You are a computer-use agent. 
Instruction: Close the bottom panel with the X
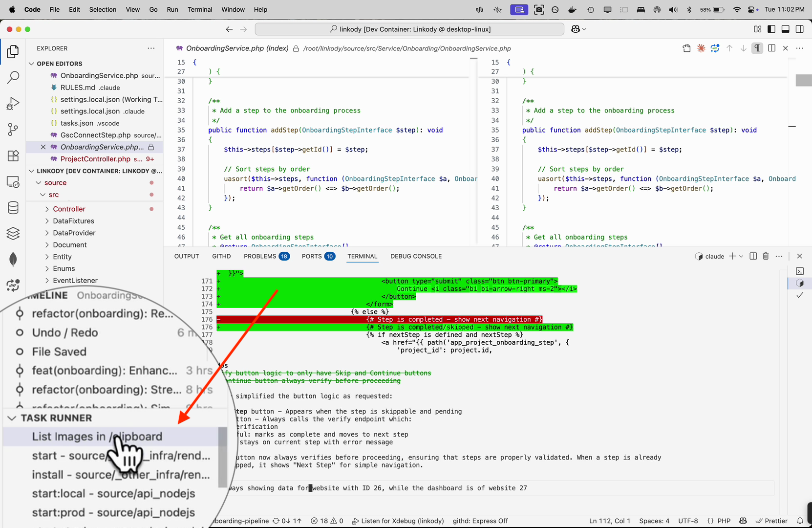799,256
